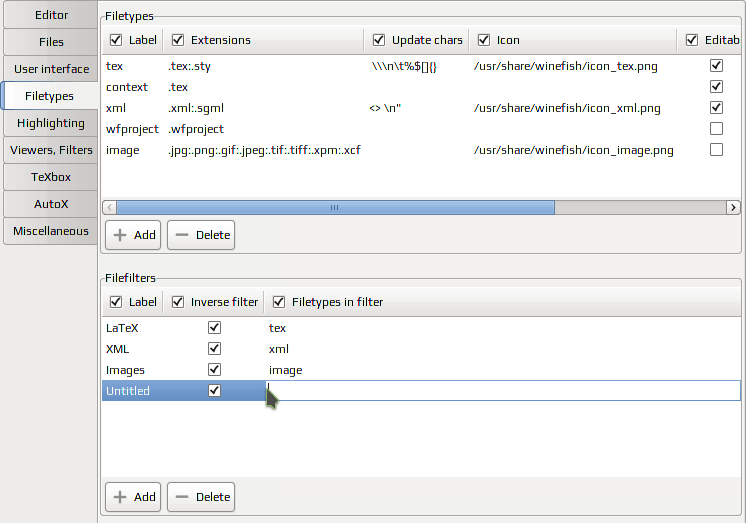This screenshot has height=523, width=746.
Task: Click minus icon of Filefilters Delete button
Action: pos(182,497)
